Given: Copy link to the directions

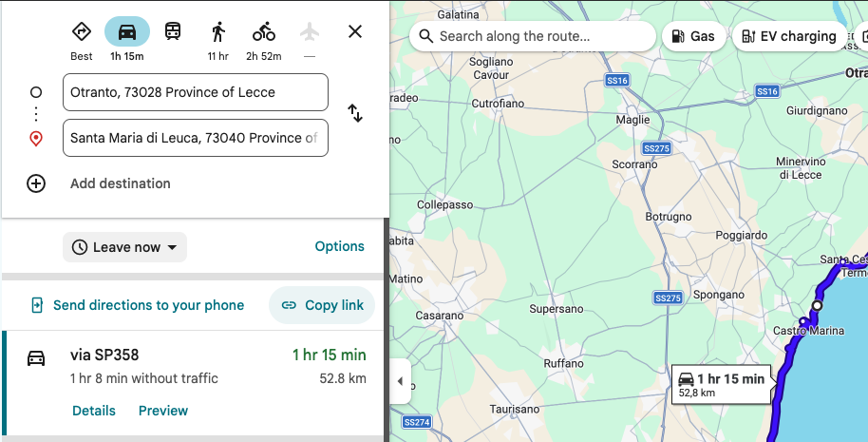Looking at the screenshot, I should [x=322, y=305].
